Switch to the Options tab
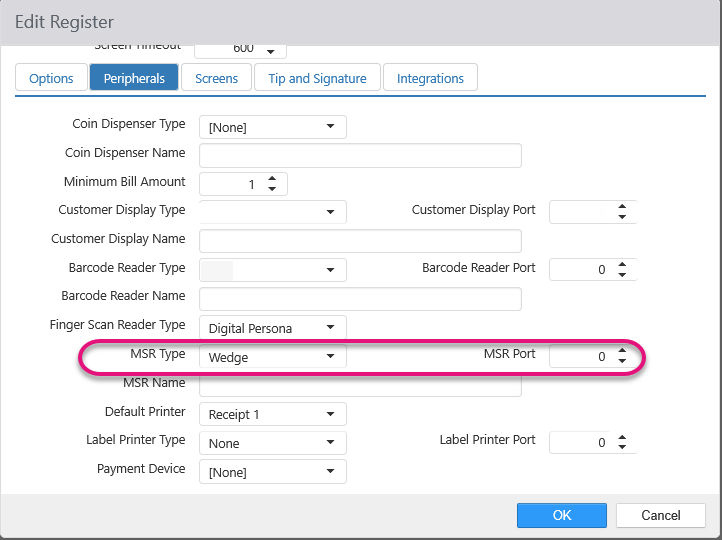This screenshot has width=722, height=540. pyautogui.click(x=51, y=78)
